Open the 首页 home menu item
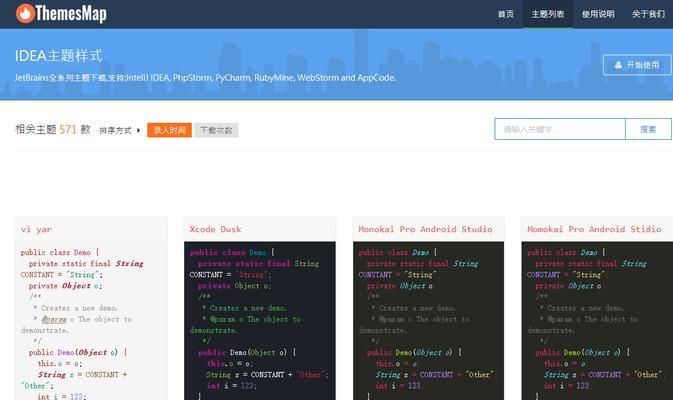Screen dimensions: 673x400 coord(506,14)
